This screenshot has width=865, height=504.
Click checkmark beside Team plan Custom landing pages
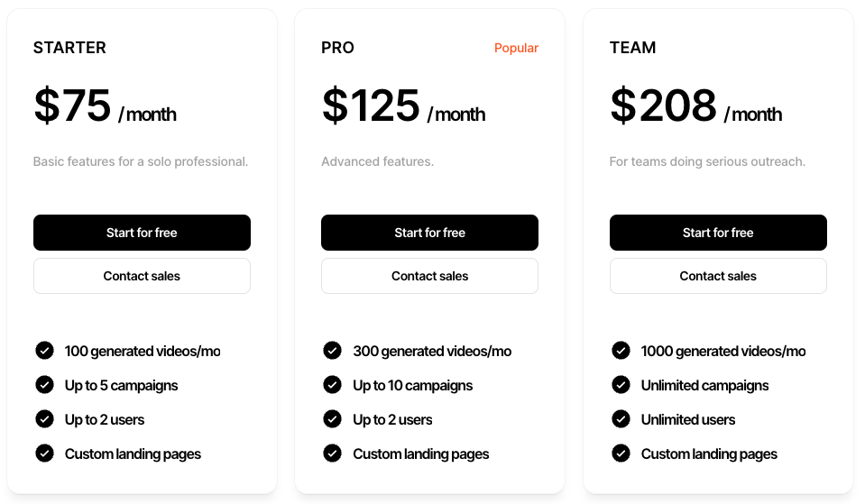(621, 454)
